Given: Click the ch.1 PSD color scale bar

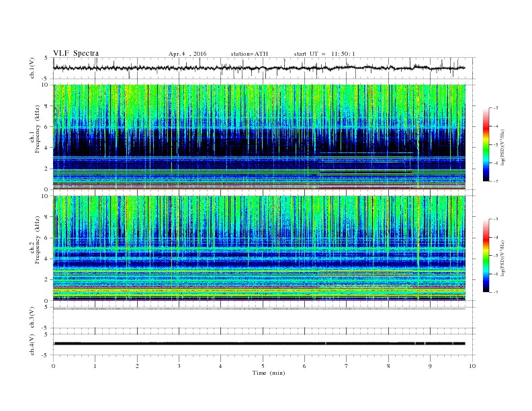Looking at the screenshot, I should 486,144.
